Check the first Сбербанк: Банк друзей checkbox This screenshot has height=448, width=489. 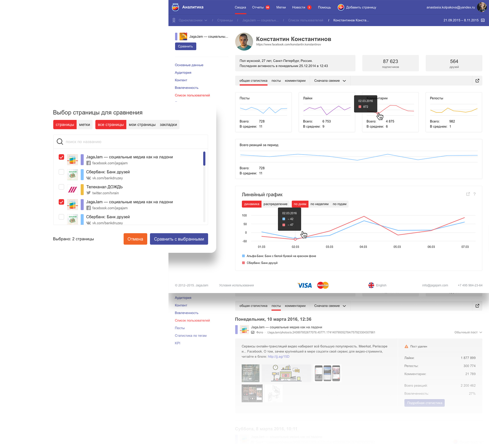[61, 172]
